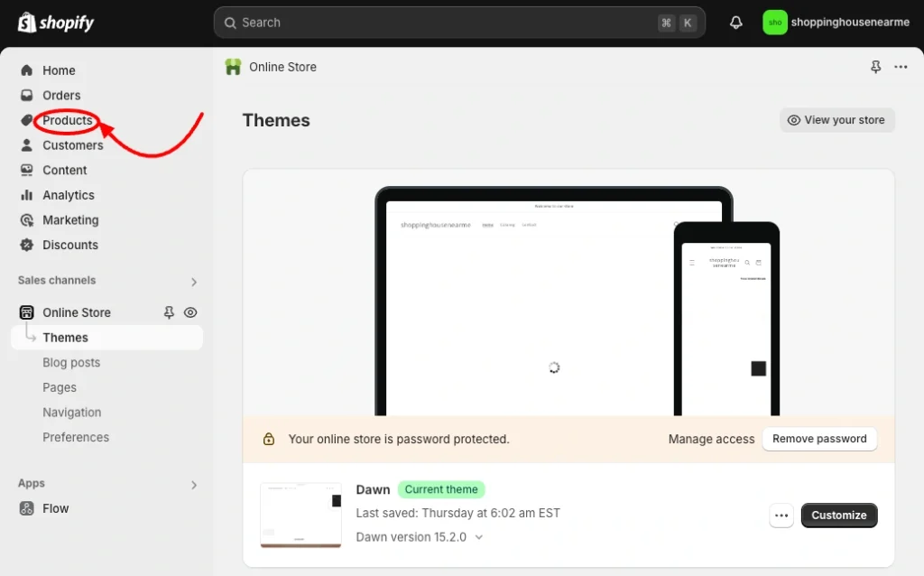Click the Themes page heading

[x=276, y=120]
